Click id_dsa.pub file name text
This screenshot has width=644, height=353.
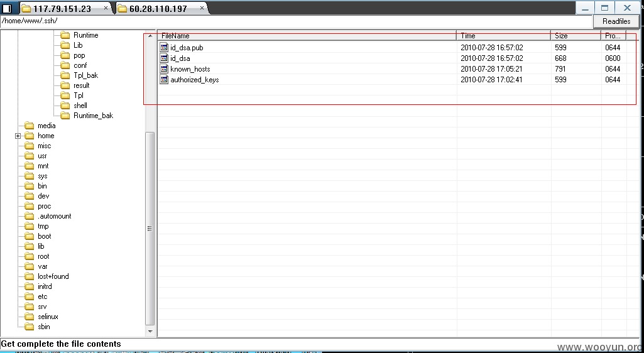187,48
